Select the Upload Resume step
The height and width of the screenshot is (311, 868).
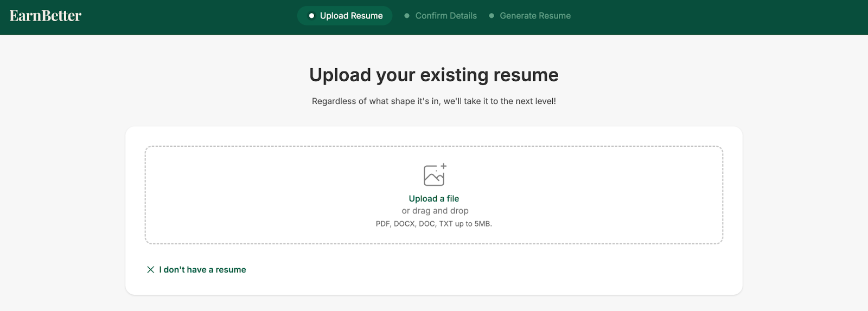(x=351, y=16)
